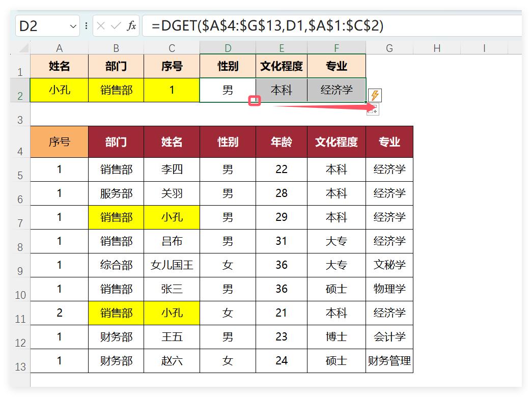Viewport: 532px width, 397px height.
Task: Click the age cell showing 31
Action: pos(281,241)
